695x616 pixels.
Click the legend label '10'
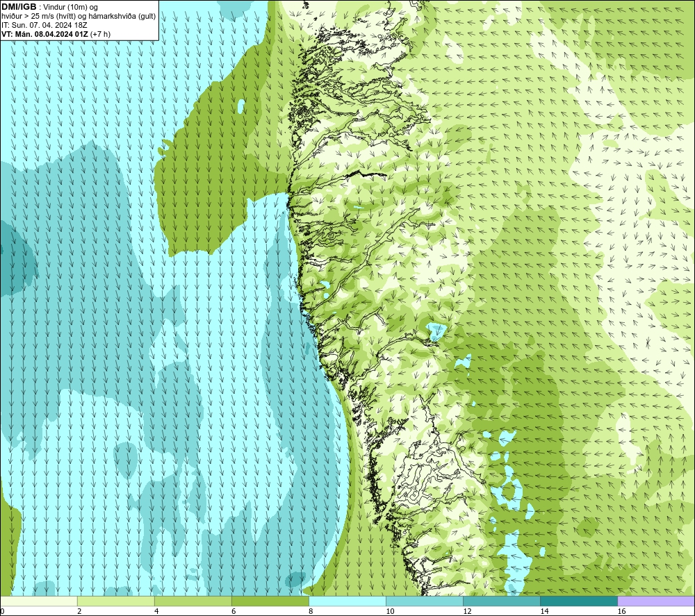point(390,611)
